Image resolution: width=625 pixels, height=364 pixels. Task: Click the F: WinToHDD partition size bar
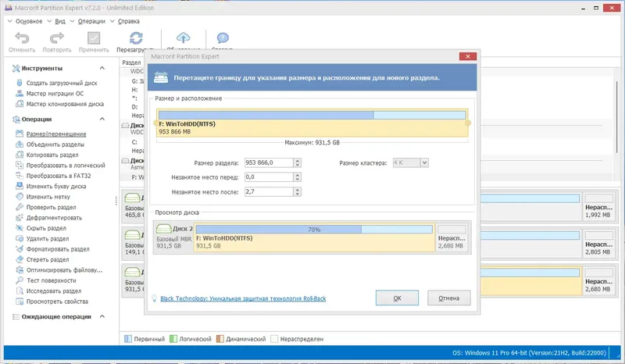click(312, 123)
